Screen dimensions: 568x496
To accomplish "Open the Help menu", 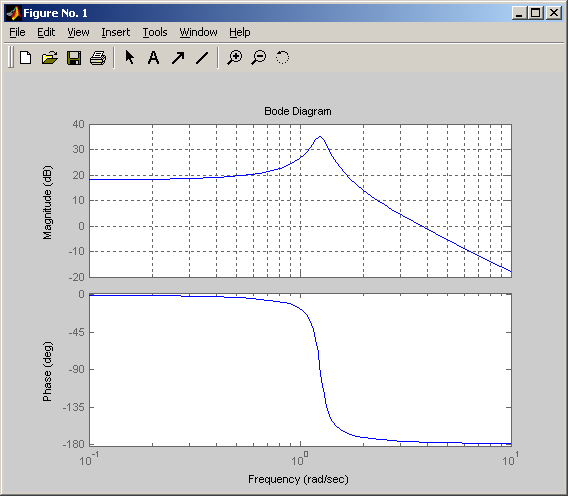I will click(239, 32).
